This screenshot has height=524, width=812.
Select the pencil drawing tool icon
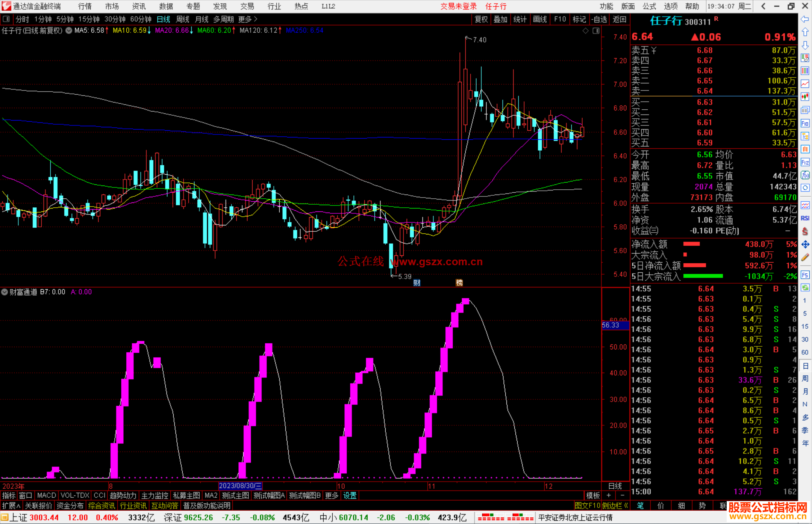point(805,257)
